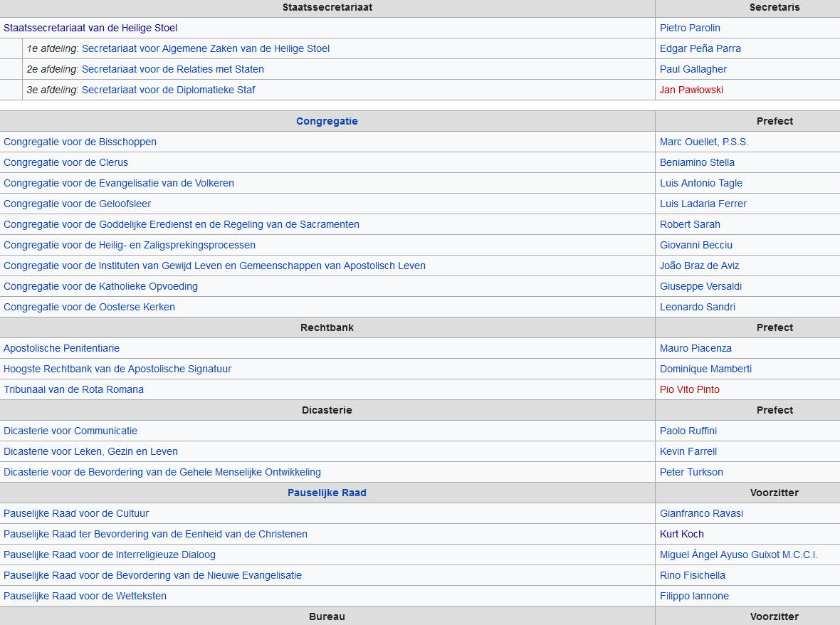Image resolution: width=840 pixels, height=625 pixels.
Task: Click Marc Ouellet, P.S.S. link
Action: pos(703,142)
